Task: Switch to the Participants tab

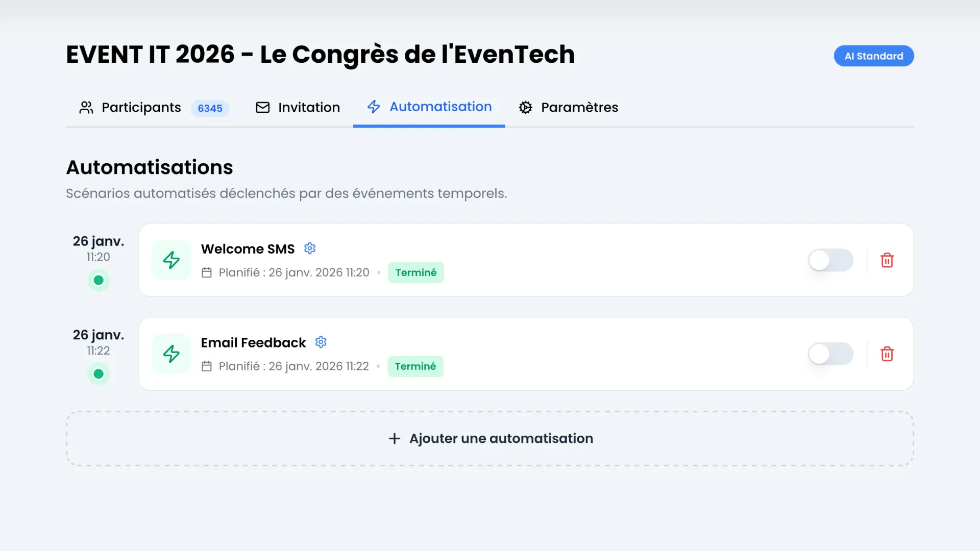Action: tap(141, 107)
